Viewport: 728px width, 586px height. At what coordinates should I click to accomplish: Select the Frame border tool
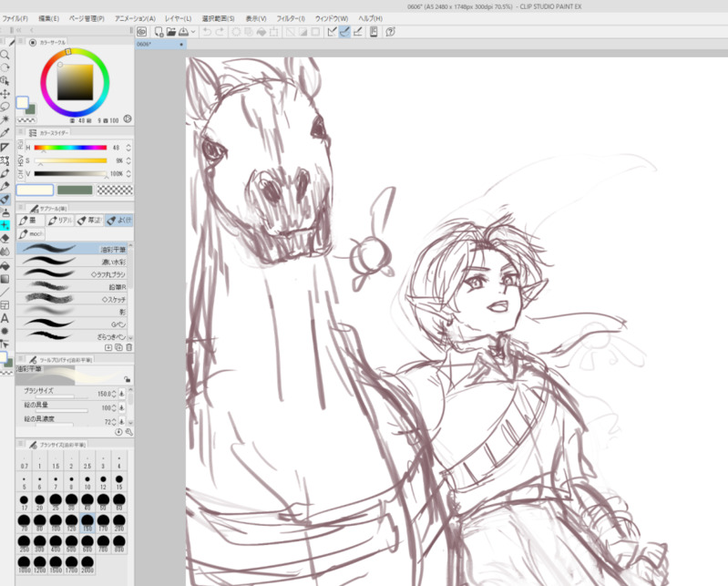coord(5,305)
